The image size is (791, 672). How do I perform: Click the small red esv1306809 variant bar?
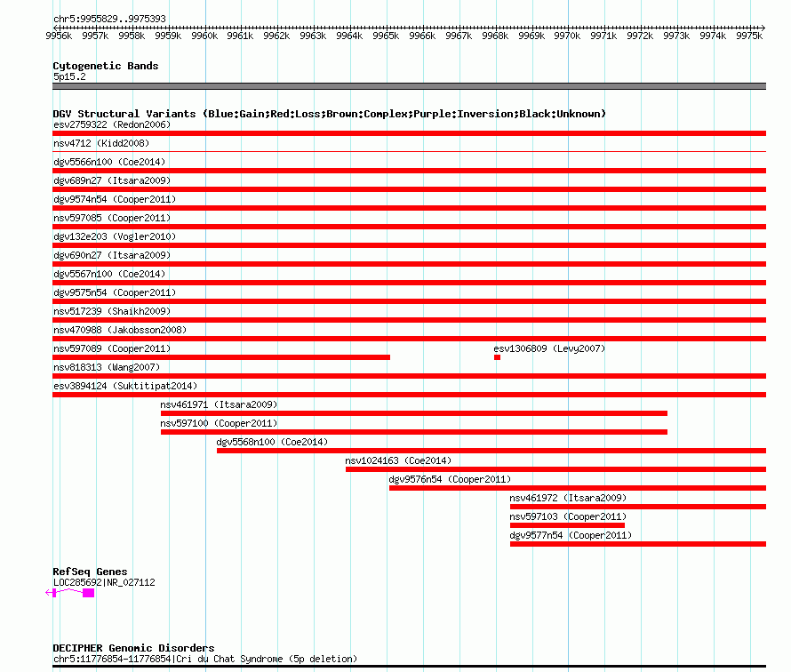click(x=497, y=357)
